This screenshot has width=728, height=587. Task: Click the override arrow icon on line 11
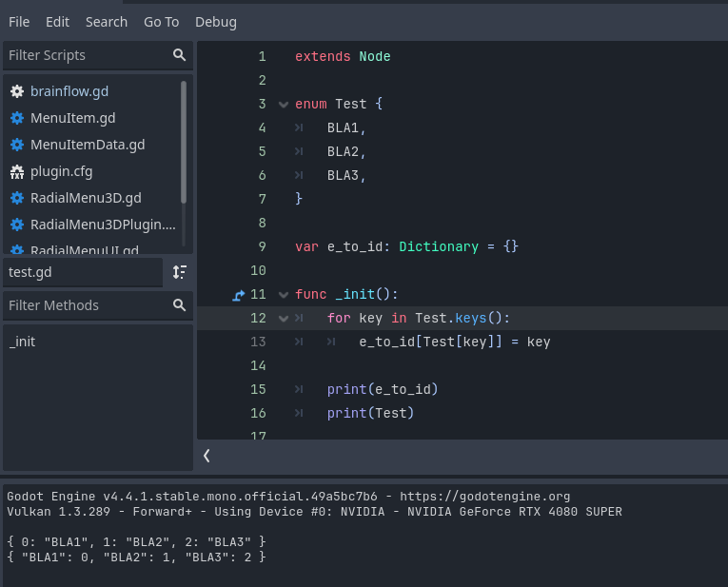tap(239, 295)
